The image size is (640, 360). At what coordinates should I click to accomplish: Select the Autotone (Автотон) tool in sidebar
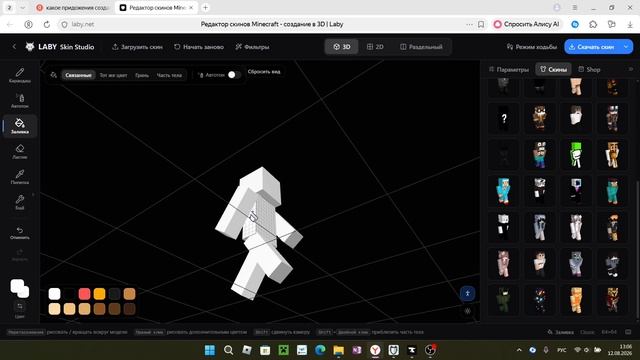coord(20,101)
